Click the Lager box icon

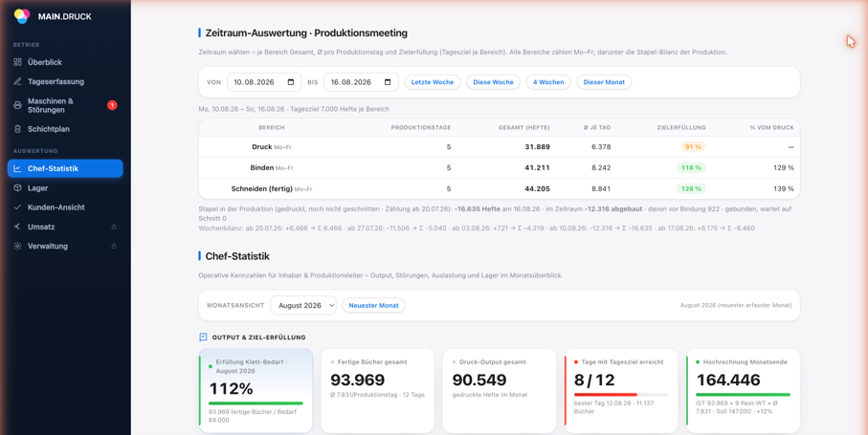[18, 188]
